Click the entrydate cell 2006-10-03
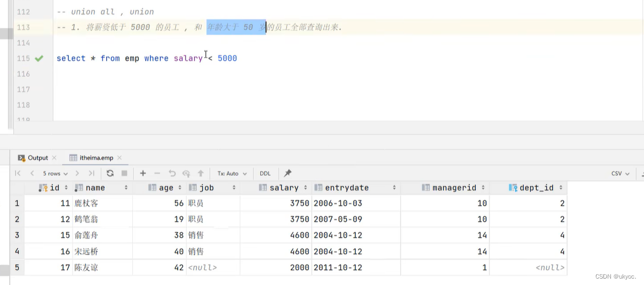Viewport: 644px width, 285px height. (356, 203)
